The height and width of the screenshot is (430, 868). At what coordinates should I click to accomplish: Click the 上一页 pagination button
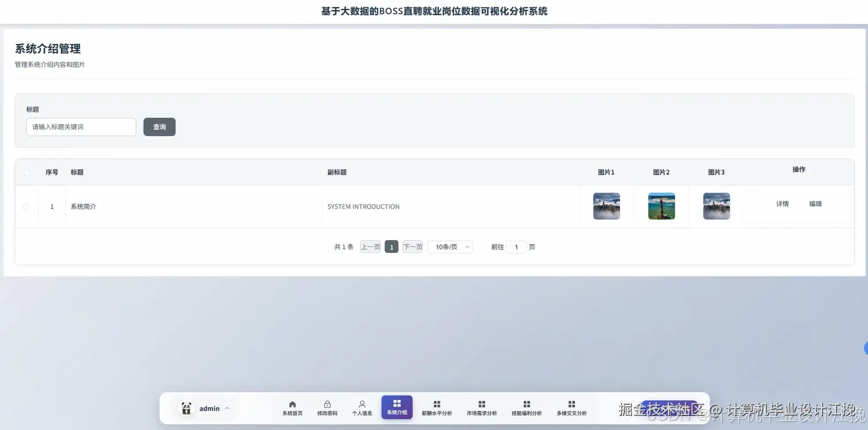tap(370, 247)
